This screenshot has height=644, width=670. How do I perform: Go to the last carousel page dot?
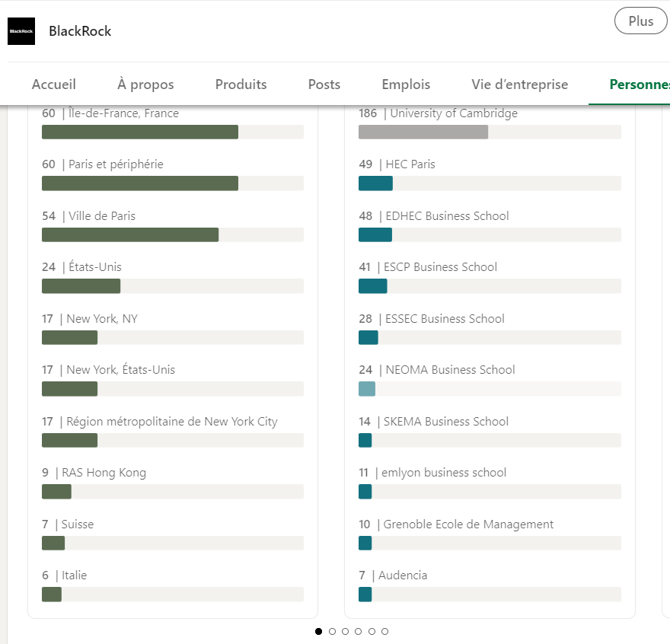tap(384, 631)
